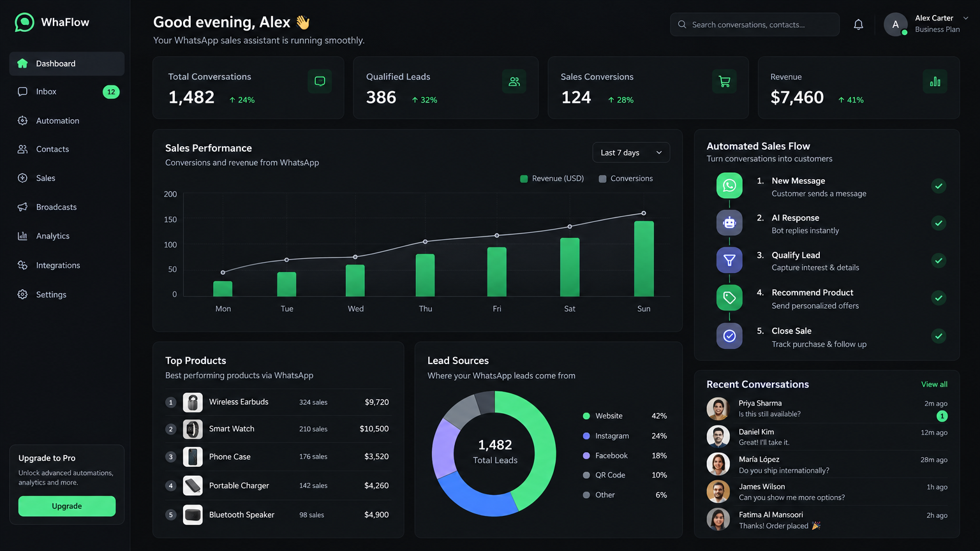Viewport: 980px width, 551px height.
Task: Click the Close Sale checkmark circle icon
Action: pyautogui.click(x=729, y=336)
